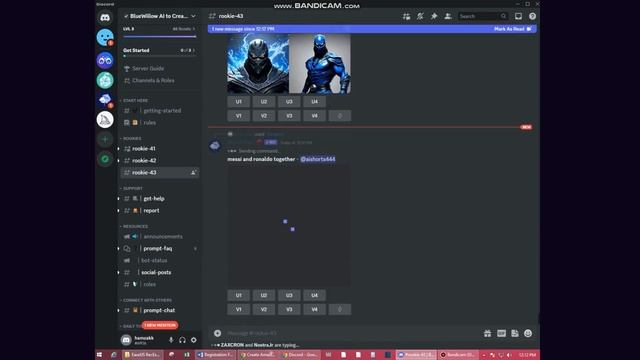Open the light-blue smiley face server icon

105,38
